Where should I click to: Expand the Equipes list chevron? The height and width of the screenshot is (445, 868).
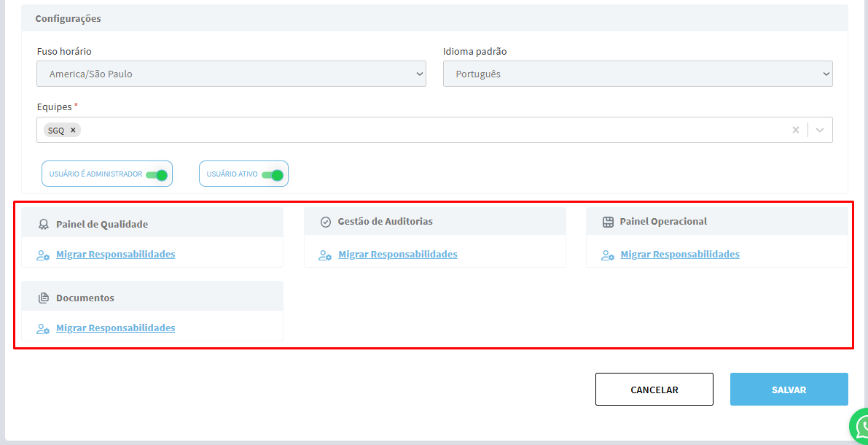click(820, 130)
